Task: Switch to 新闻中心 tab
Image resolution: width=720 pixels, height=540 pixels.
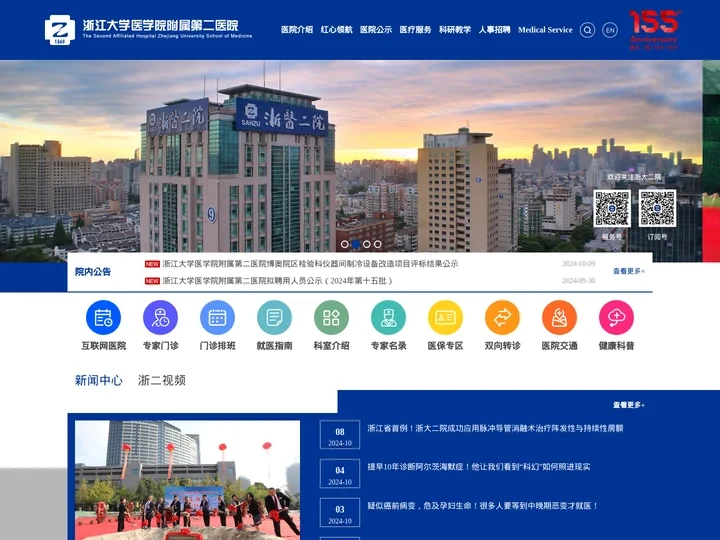Action: coord(99,380)
